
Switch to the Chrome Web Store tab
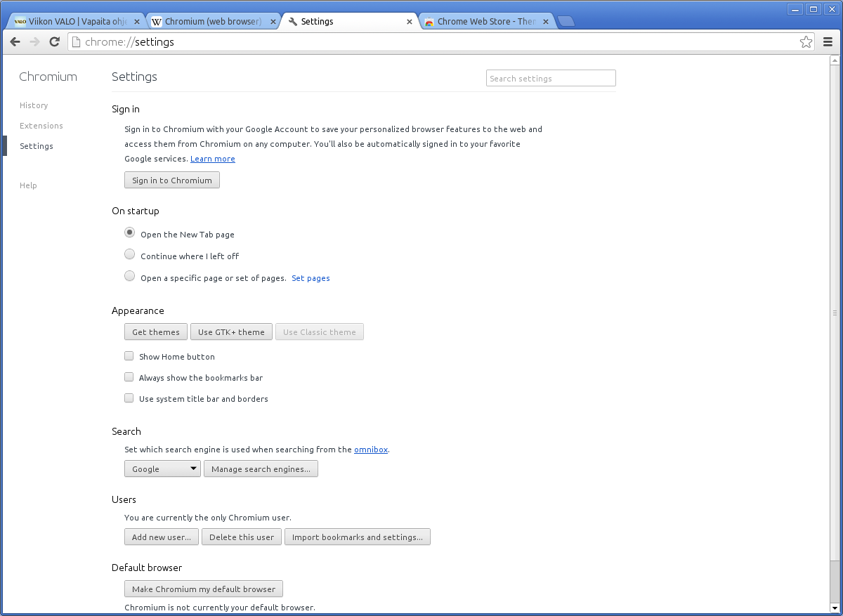tap(485, 22)
